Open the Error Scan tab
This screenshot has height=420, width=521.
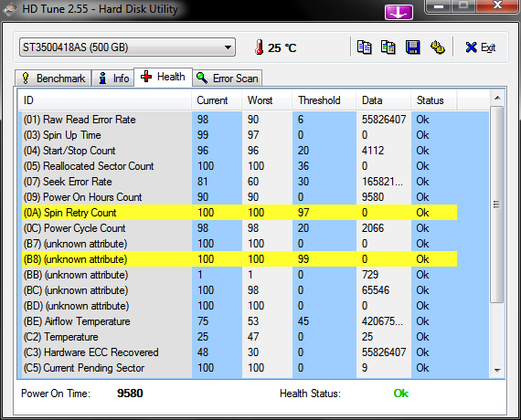click(x=228, y=79)
